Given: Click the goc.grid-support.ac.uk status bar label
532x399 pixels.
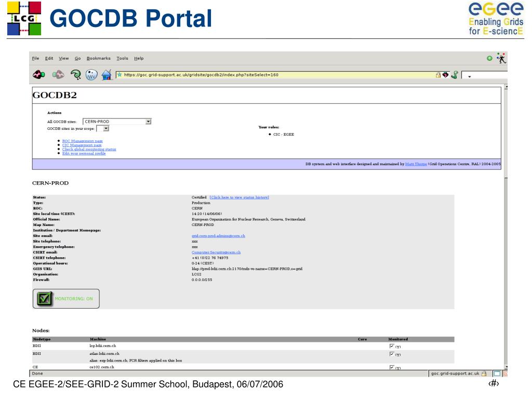Looking at the screenshot, I should point(455,373).
